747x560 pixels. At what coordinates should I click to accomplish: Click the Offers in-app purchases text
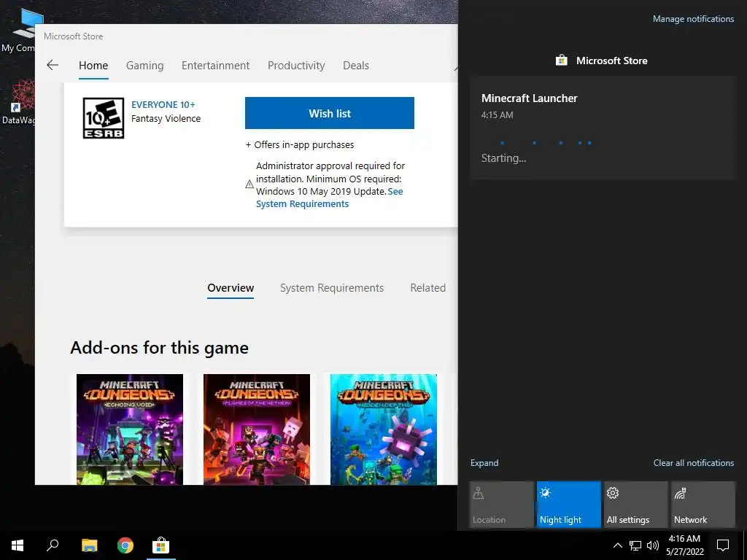(300, 145)
